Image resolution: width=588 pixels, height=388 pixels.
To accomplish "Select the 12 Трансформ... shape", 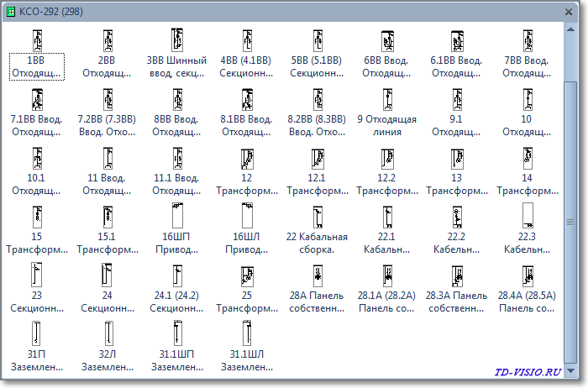I will (247, 171).
